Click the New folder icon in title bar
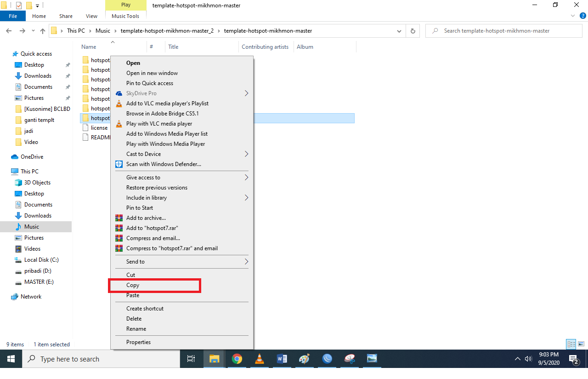Image resolution: width=588 pixels, height=379 pixels. tap(28, 6)
